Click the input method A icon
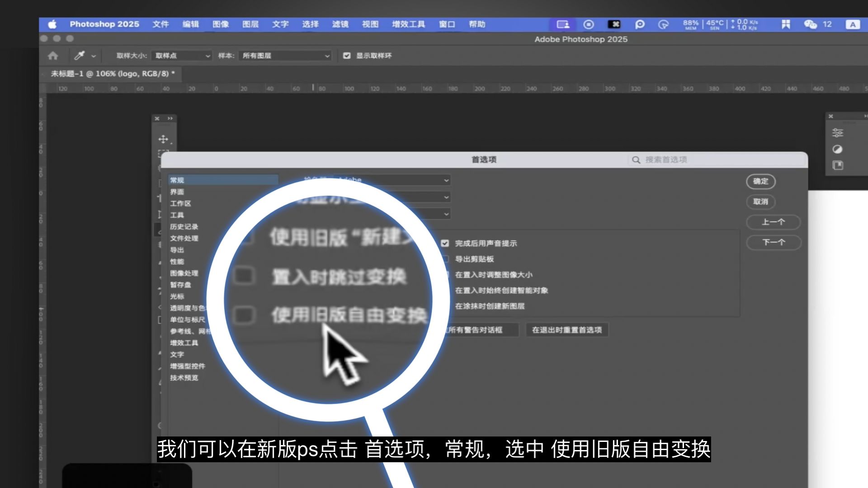The width and height of the screenshot is (868, 488). pyautogui.click(x=853, y=24)
